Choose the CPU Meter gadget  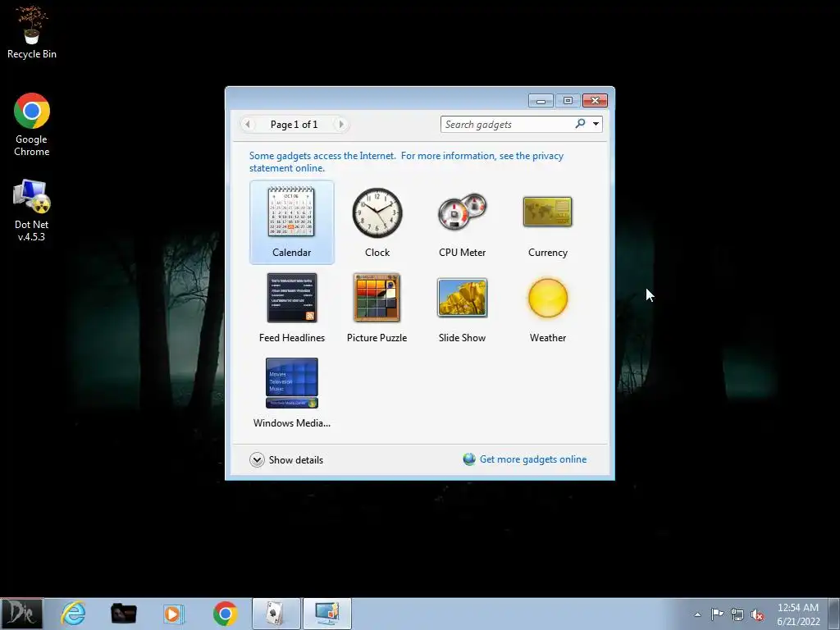(x=462, y=212)
